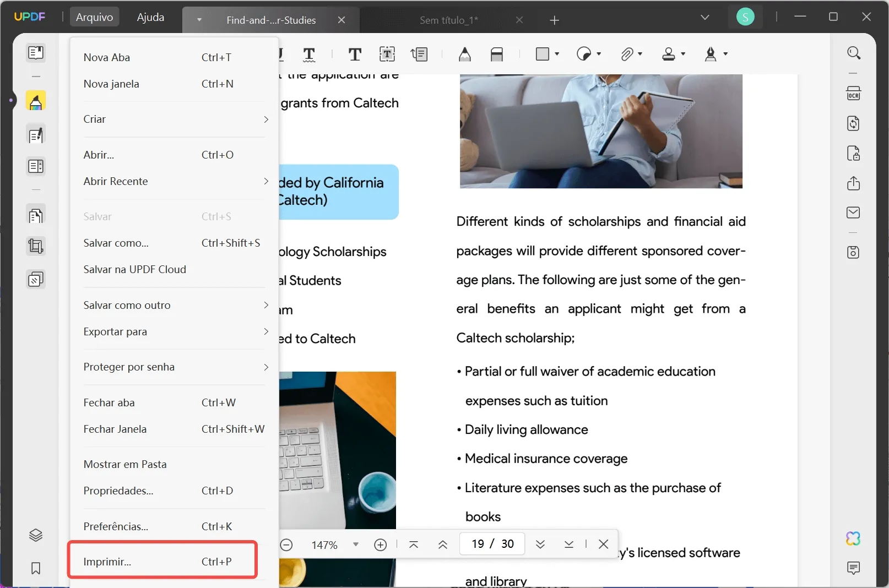Select the Text box tool in toolbar
Viewport: 889px width, 588px height.
(387, 54)
